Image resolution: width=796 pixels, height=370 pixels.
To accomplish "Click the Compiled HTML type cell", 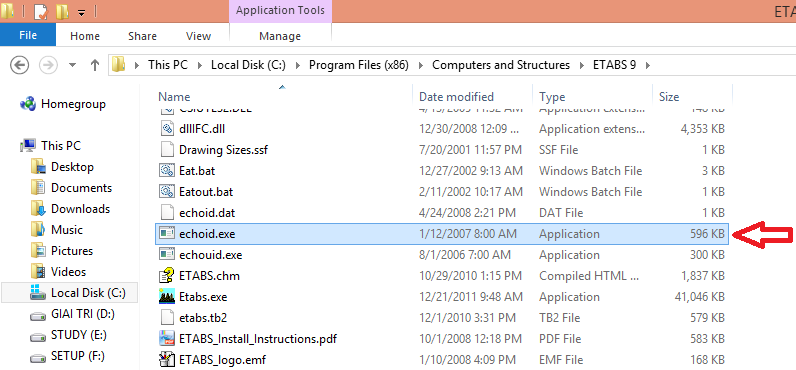I will click(589, 276).
